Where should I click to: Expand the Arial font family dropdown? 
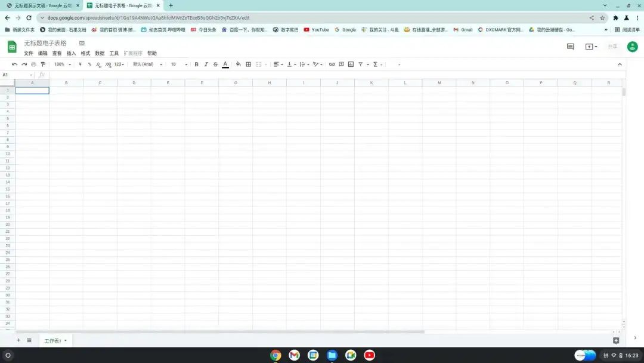(147, 64)
